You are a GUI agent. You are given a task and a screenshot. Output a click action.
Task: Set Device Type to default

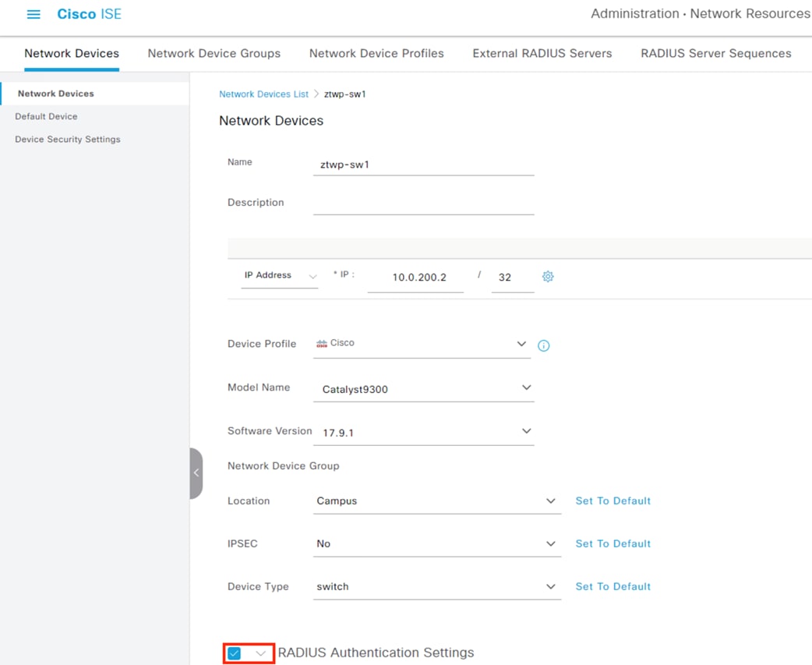point(613,587)
